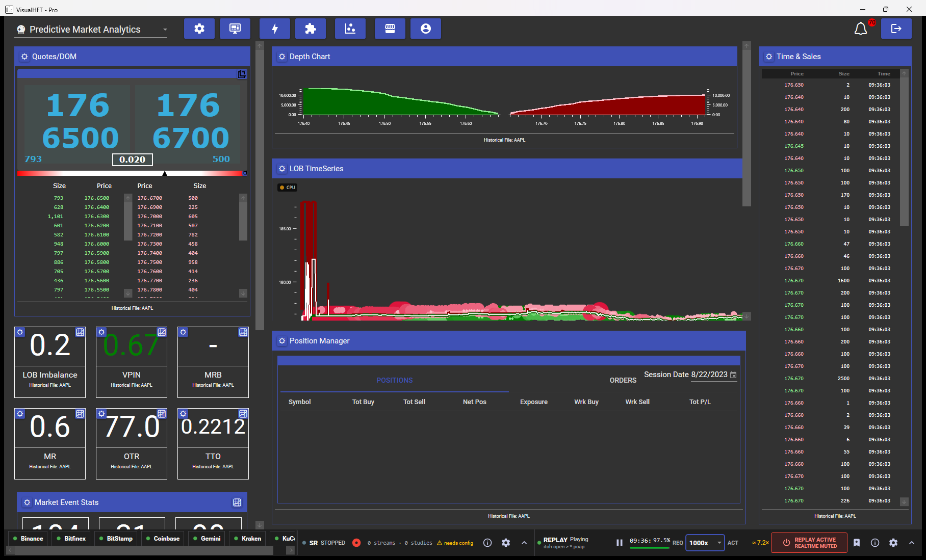Click the logout exit button
926x560 pixels.
click(896, 29)
